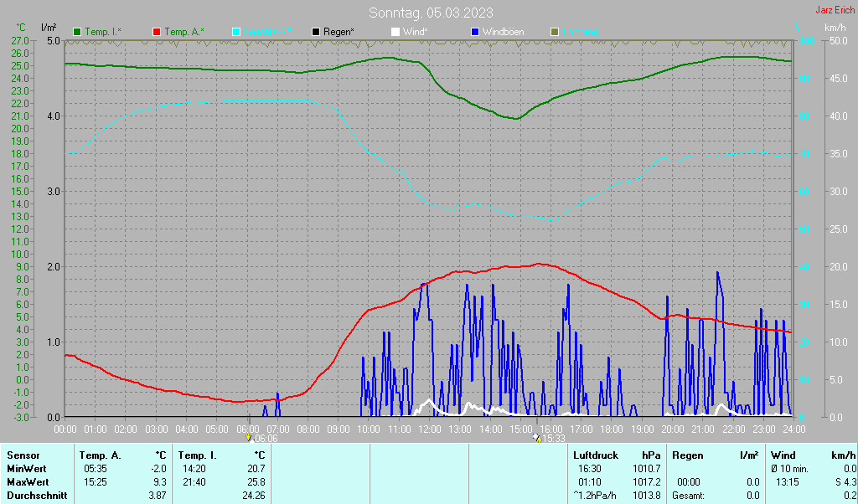Click the 16:30 pressure time cell

tap(589, 469)
